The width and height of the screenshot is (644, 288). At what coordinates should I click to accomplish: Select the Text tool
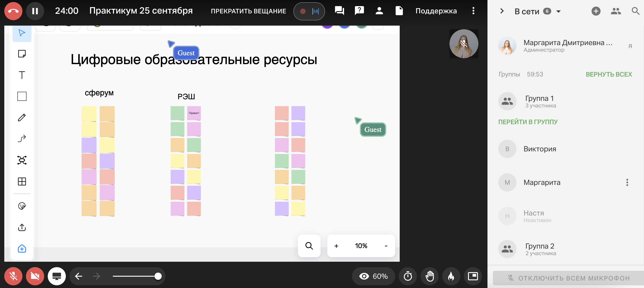(x=22, y=75)
